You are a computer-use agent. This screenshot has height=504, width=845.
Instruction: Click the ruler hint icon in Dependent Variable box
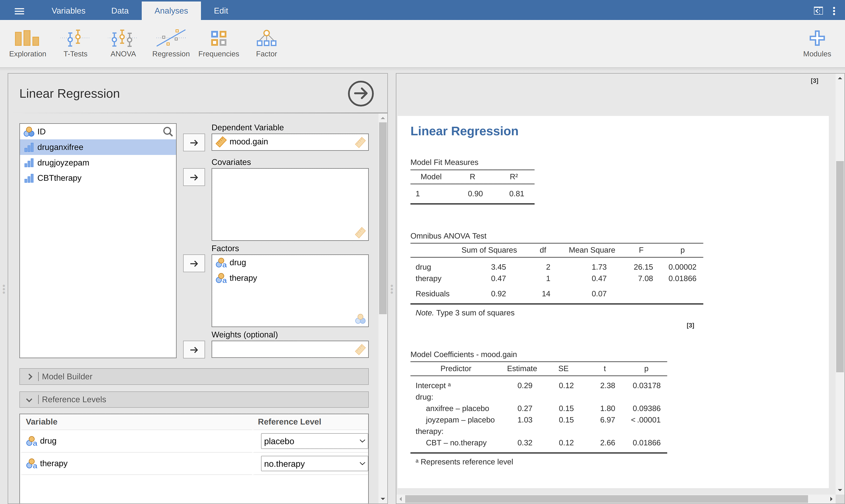coord(360,142)
